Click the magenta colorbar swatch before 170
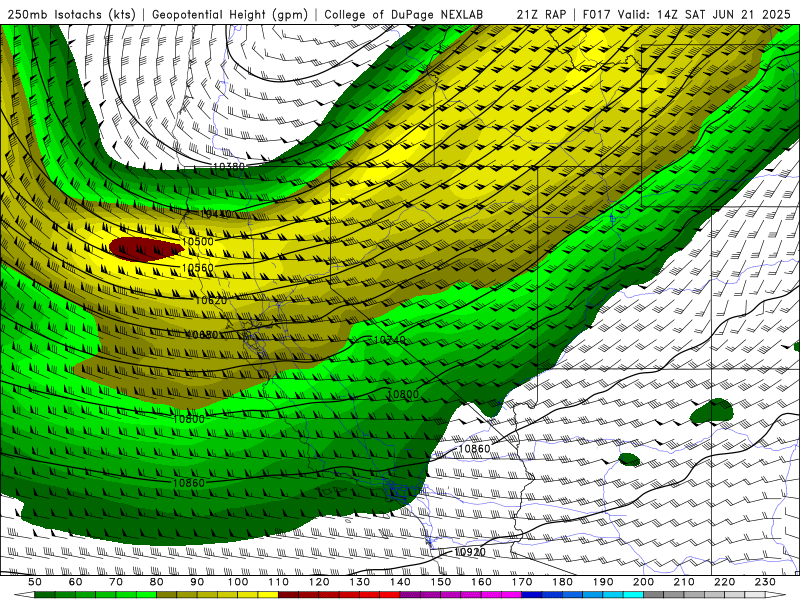 tap(512, 595)
